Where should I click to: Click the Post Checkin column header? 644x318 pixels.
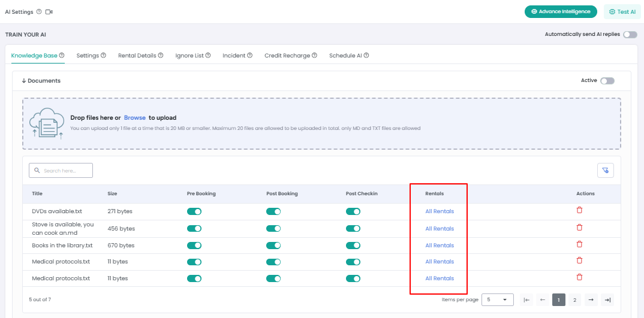coord(363,193)
